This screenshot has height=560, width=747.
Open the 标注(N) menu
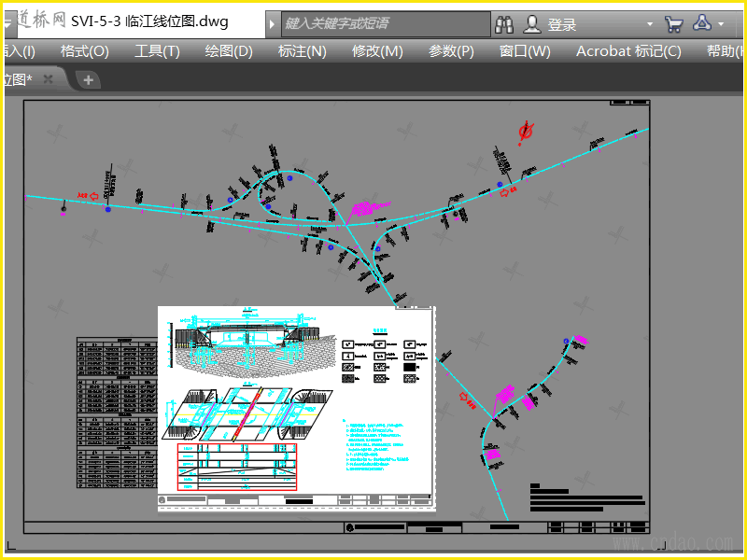pyautogui.click(x=302, y=51)
